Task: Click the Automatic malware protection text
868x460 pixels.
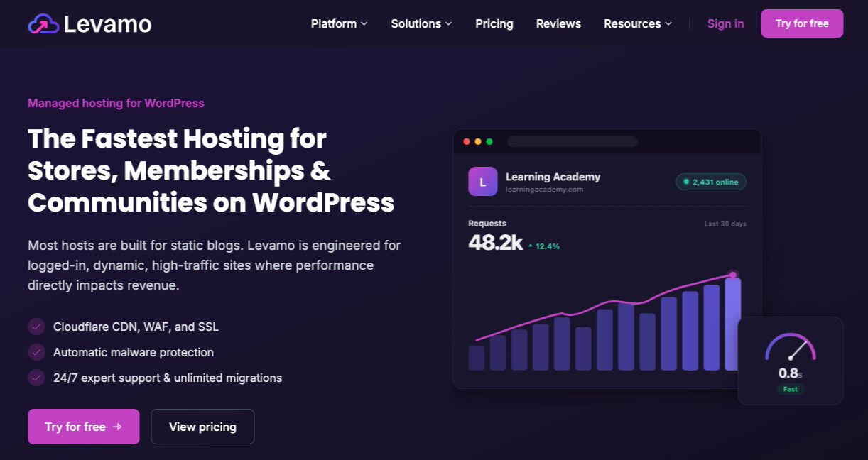Action: click(x=134, y=352)
